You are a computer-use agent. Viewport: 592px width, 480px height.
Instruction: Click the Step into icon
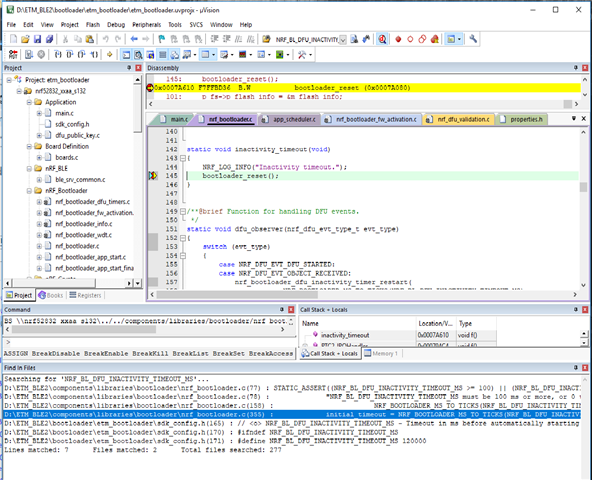click(58, 55)
